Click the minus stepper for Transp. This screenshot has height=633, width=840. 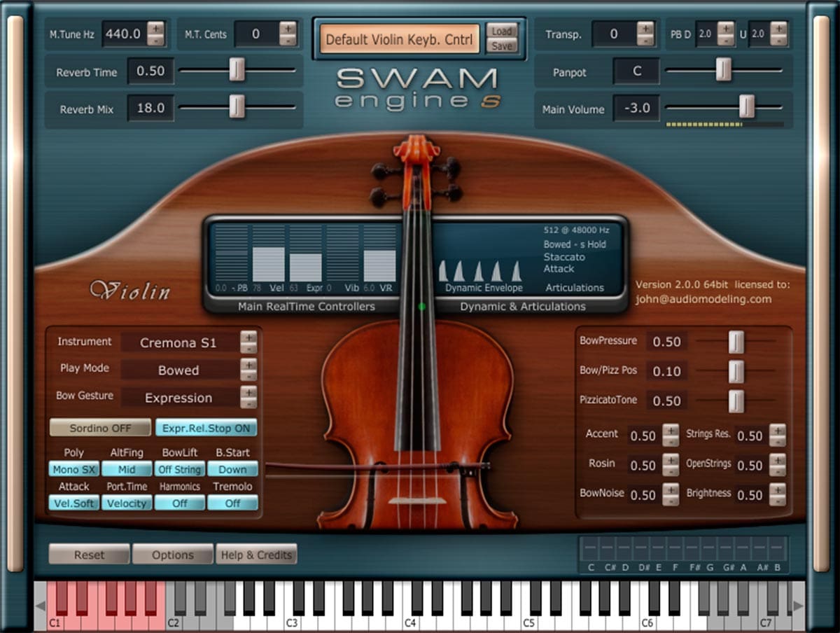point(645,40)
